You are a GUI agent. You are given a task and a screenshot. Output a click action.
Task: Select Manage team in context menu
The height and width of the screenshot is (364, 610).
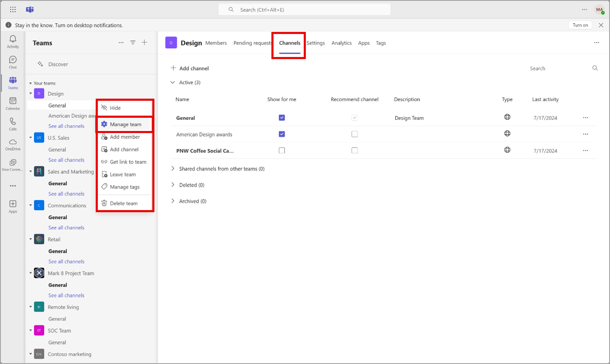point(125,125)
